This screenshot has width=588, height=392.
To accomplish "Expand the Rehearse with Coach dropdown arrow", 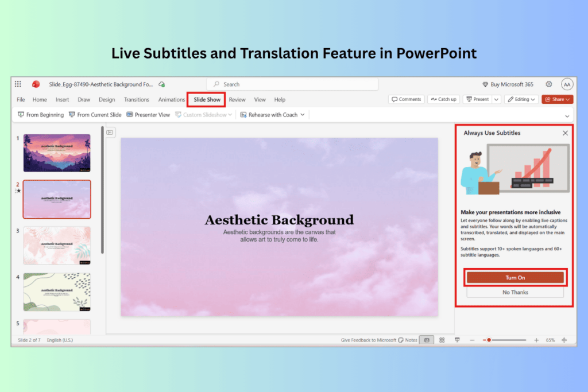I will [x=303, y=115].
